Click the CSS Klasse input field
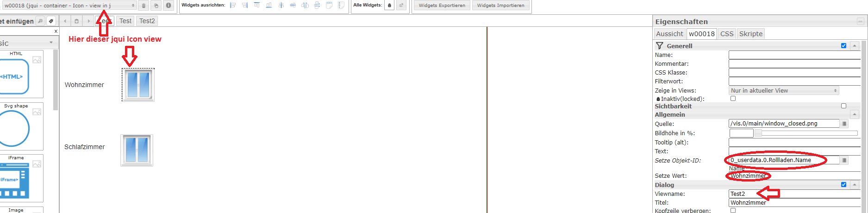The height and width of the screenshot is (213, 868). [794, 73]
